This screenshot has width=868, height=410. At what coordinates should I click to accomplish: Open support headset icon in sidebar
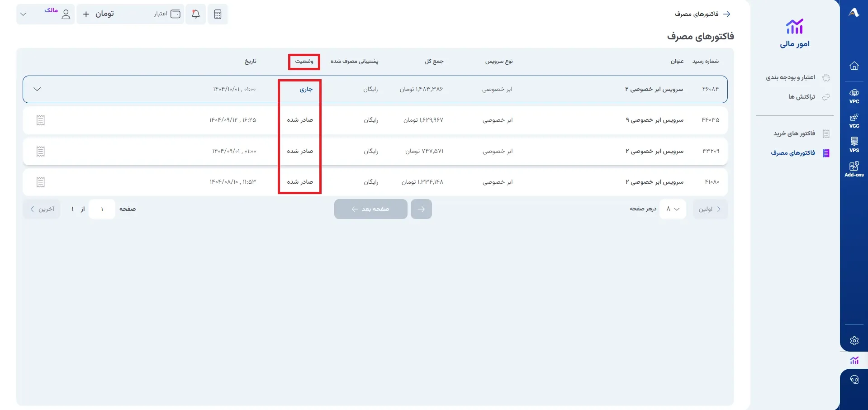854,380
